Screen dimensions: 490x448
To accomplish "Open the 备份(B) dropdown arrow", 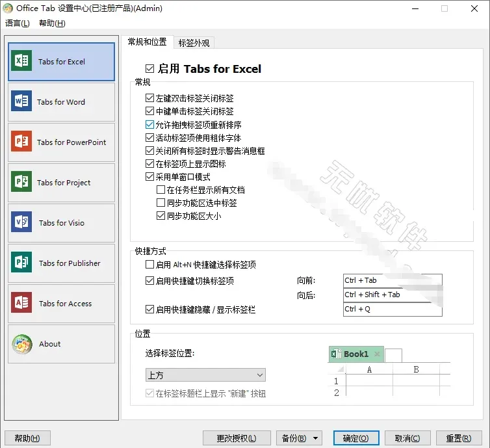I will click(x=315, y=438).
